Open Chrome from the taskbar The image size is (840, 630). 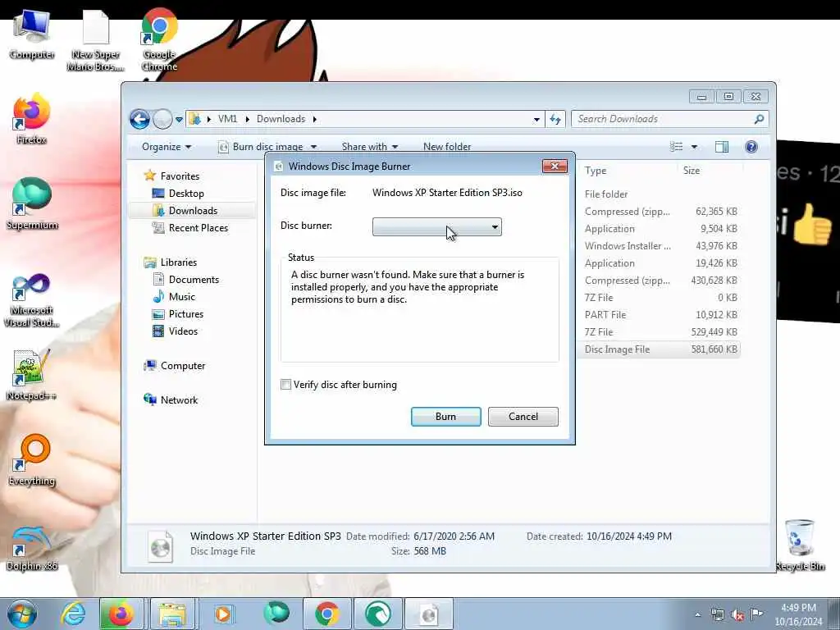point(326,614)
